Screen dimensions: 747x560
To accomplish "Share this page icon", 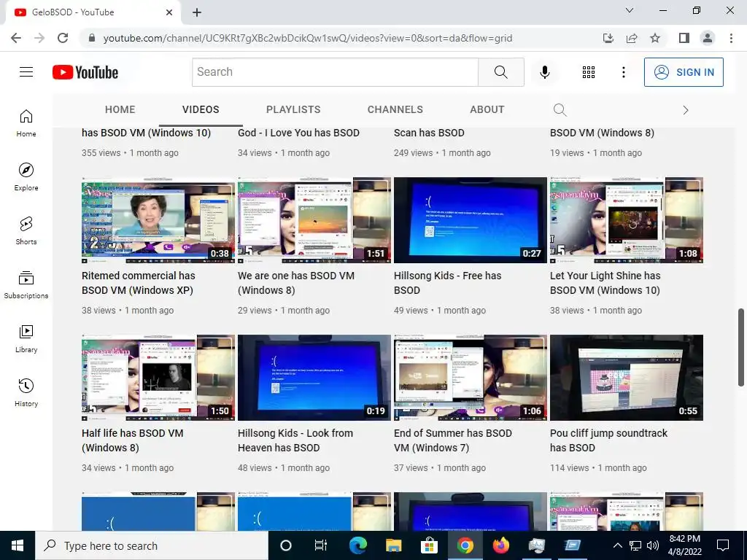I will [632, 38].
